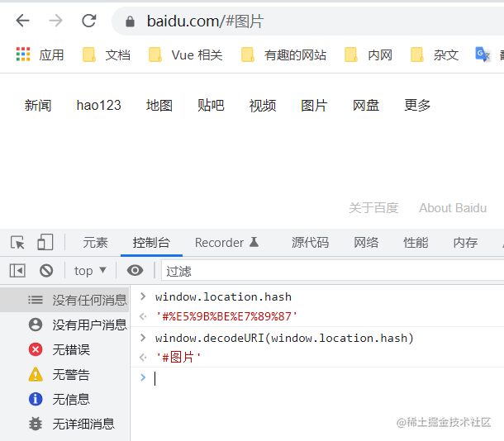Open the 有趣的网站 bookmark folder

[283, 55]
